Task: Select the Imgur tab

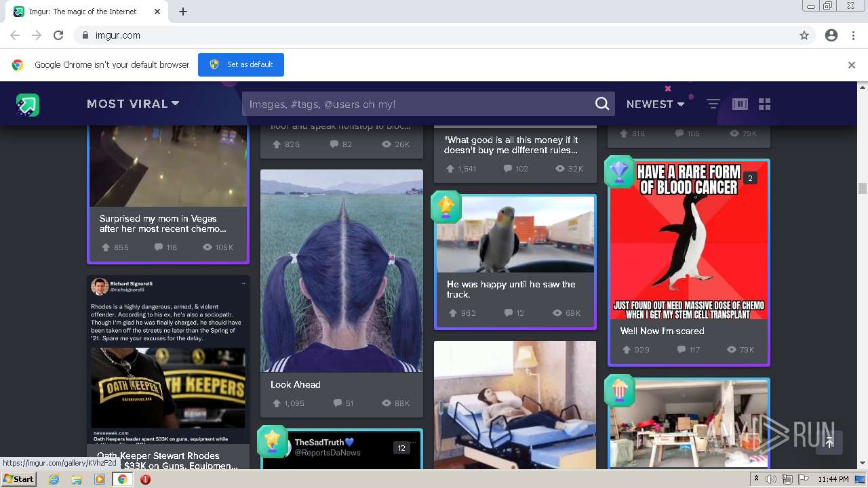Action: pyautogui.click(x=87, y=12)
